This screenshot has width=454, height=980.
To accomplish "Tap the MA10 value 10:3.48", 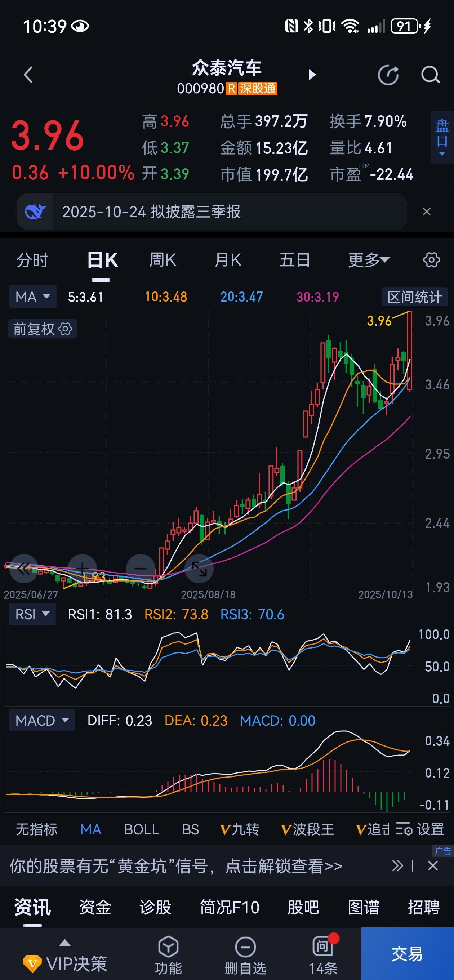I will [x=166, y=297].
